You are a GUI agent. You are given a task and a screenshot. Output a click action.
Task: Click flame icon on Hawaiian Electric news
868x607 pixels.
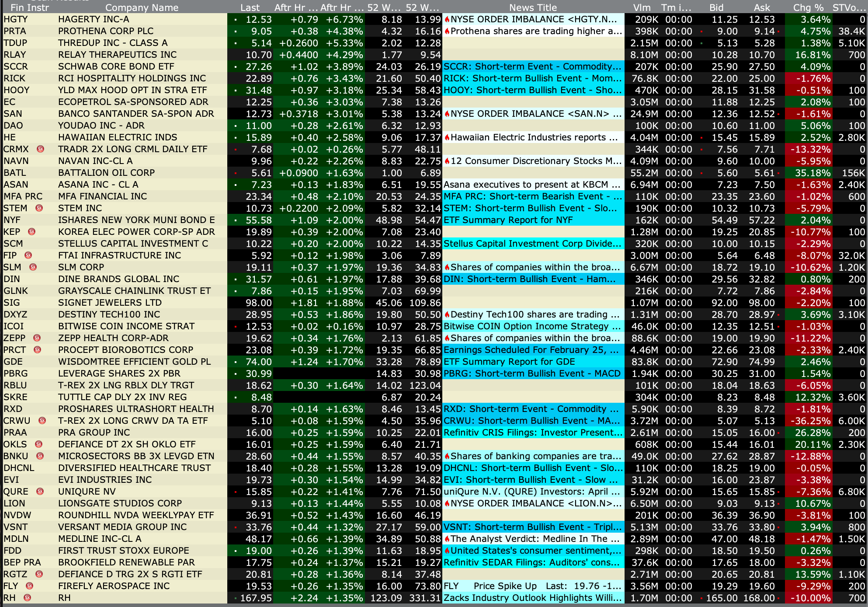[x=447, y=138]
